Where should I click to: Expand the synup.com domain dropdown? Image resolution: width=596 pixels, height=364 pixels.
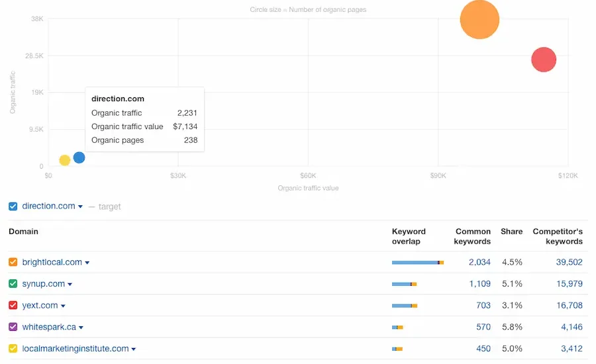point(70,285)
